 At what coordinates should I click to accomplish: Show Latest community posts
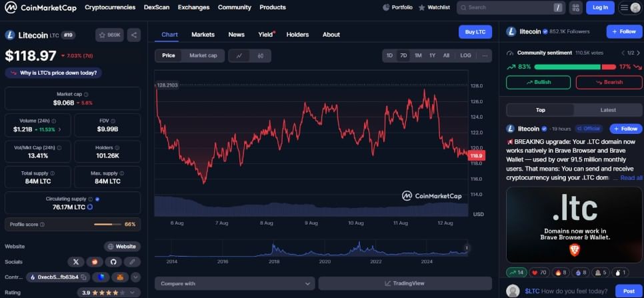click(x=608, y=110)
